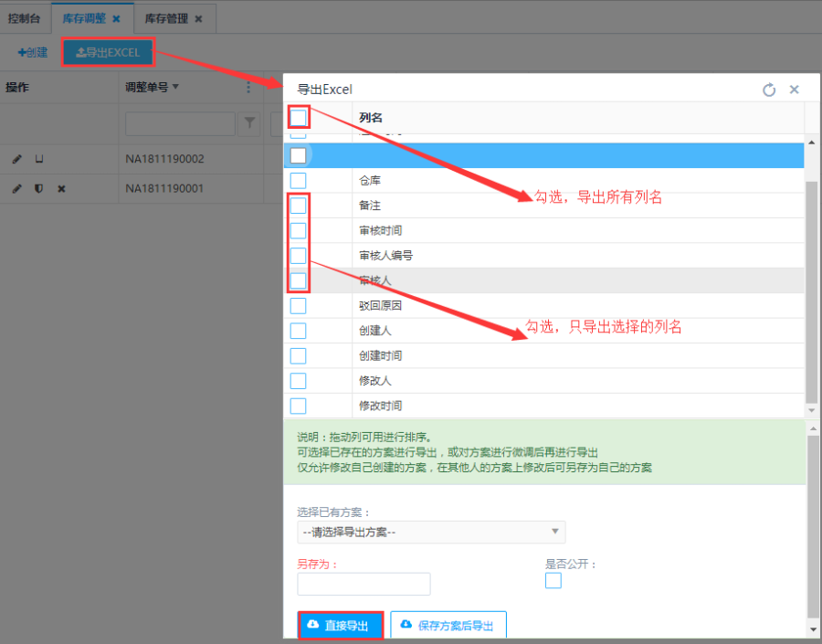Select the 创建时间 column checkbox
Image resolution: width=822 pixels, height=644 pixels.
[x=299, y=355]
